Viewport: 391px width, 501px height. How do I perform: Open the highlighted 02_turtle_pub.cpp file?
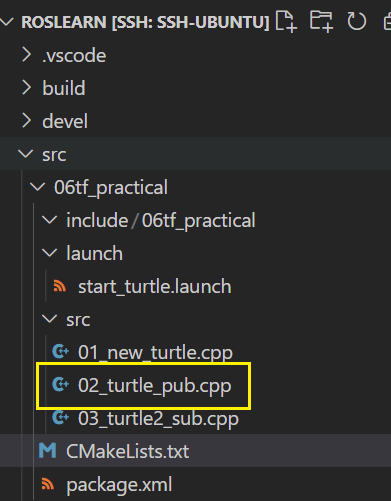click(155, 386)
